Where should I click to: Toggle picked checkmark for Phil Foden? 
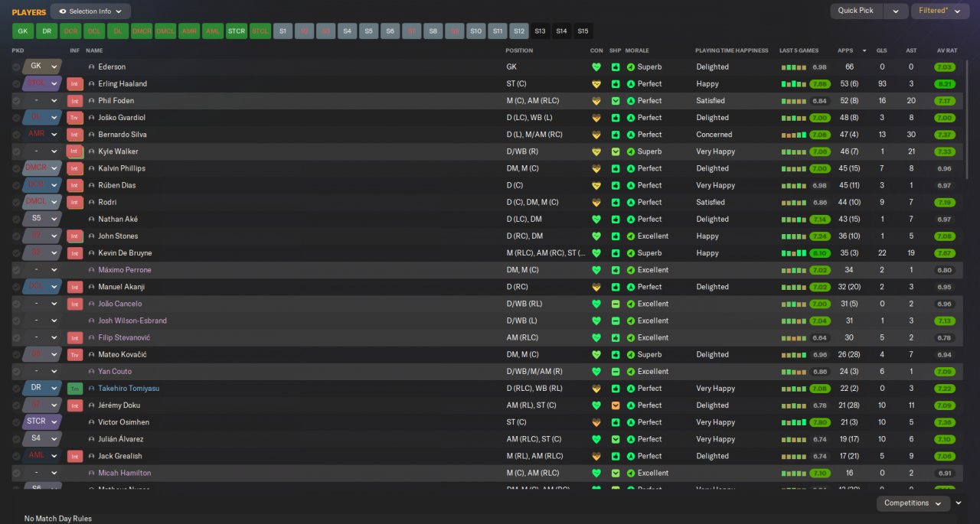(16, 101)
